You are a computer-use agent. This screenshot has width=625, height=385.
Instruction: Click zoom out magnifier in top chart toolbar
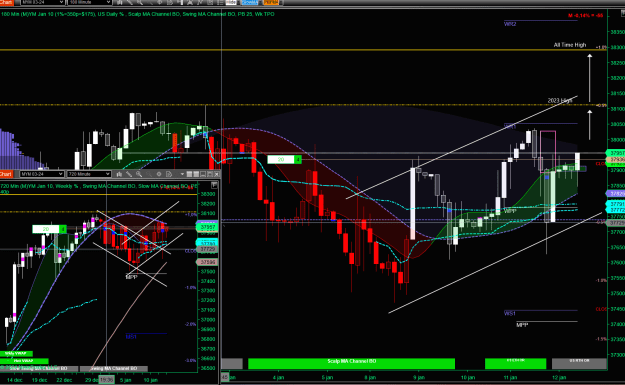tap(149, 2)
